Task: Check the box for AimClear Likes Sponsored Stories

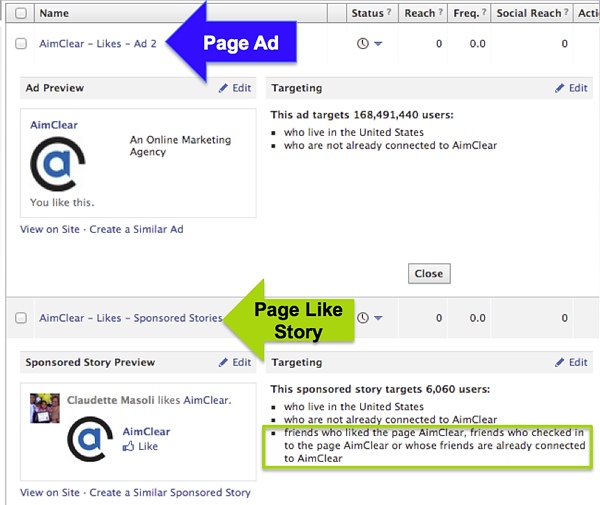Action: (x=21, y=318)
